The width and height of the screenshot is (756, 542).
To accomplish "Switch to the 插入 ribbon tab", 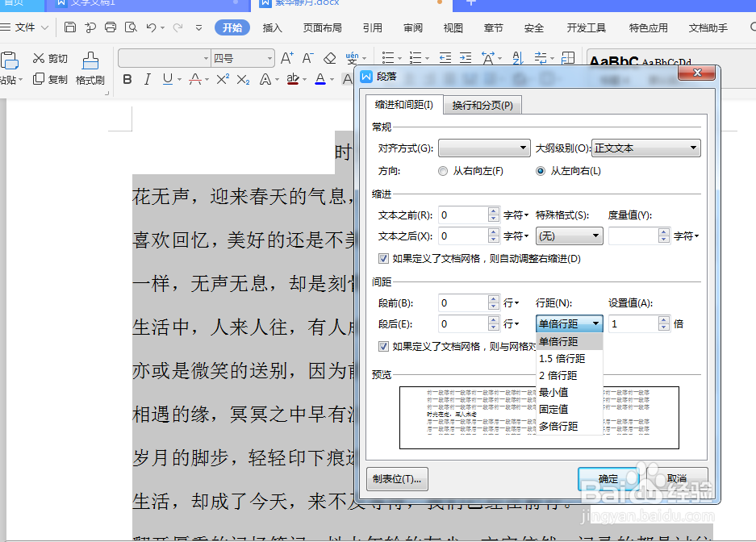I will pyautogui.click(x=272, y=28).
